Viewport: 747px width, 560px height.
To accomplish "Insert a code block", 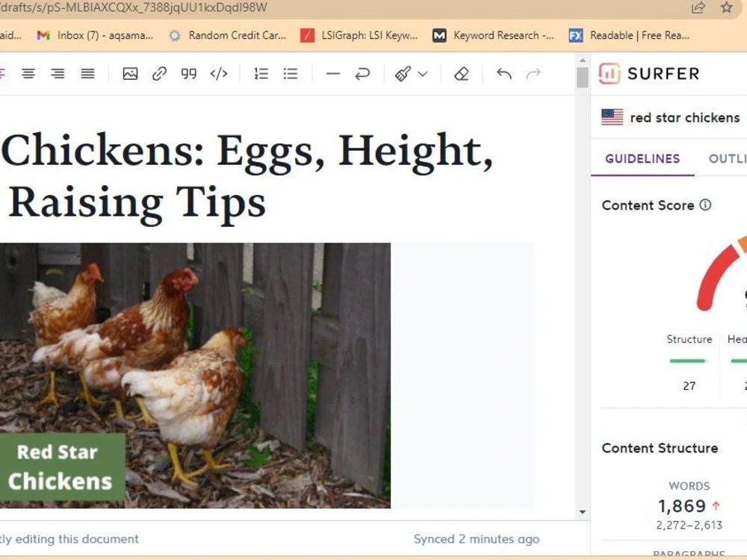I will point(219,74).
